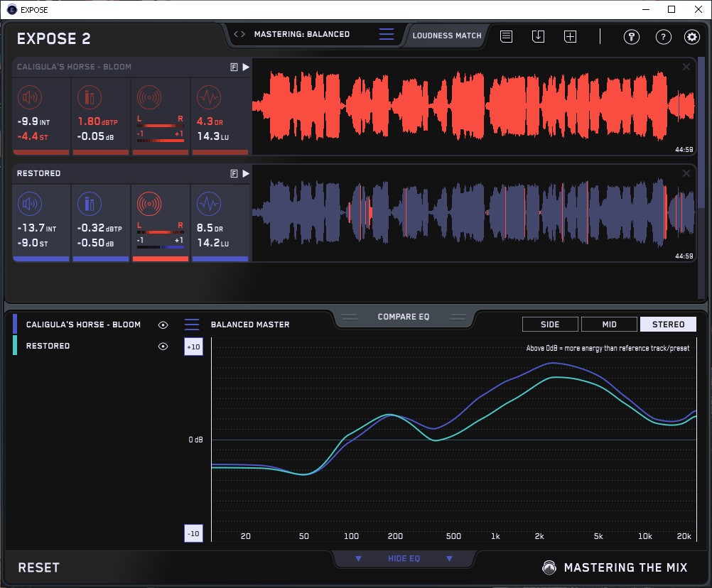
Task: Click the right down arrow beside Hide EQ
Action: [x=449, y=558]
